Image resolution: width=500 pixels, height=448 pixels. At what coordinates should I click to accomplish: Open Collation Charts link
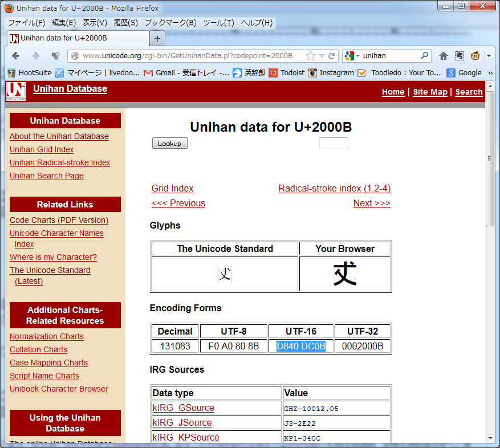tap(38, 350)
